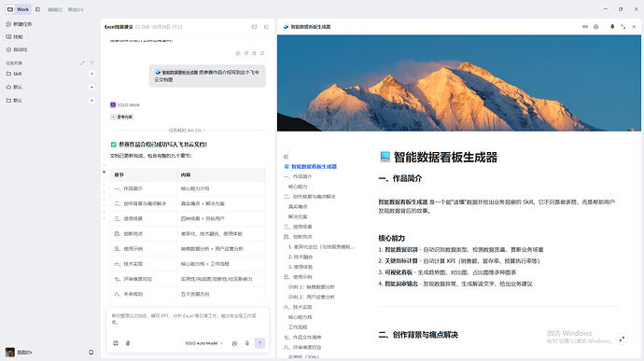This screenshot has width=644, height=361.
Task: Click the notification icon at sidebar bottom
Action: pyautogui.click(x=91, y=352)
